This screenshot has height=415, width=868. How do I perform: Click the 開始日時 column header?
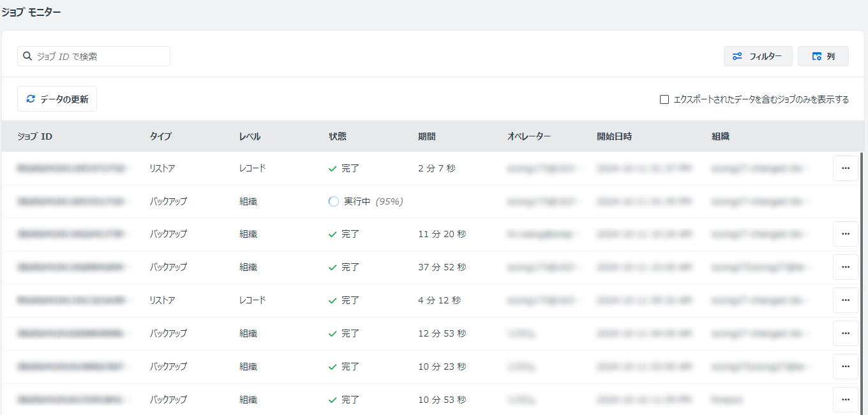tap(615, 136)
